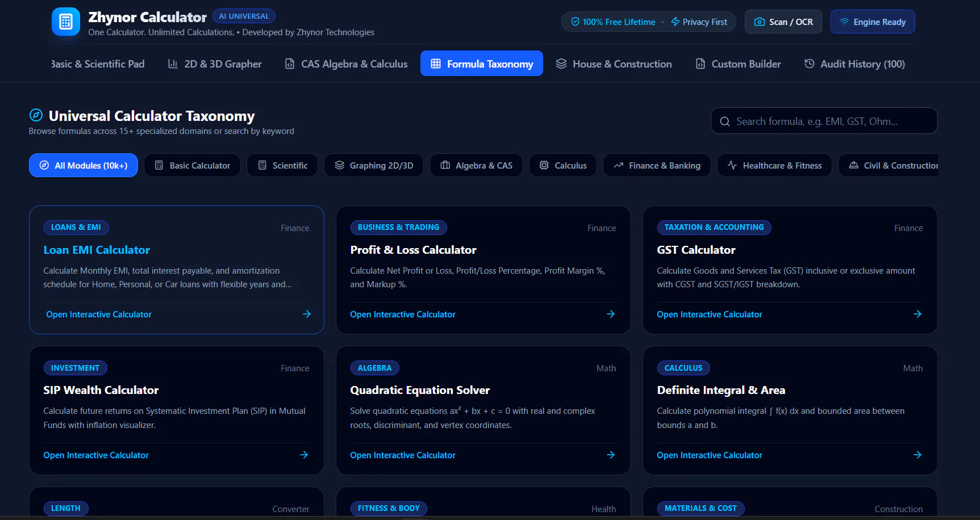Click the TAXATION & ACCOUNTING category badge
980x520 pixels.
click(x=714, y=227)
